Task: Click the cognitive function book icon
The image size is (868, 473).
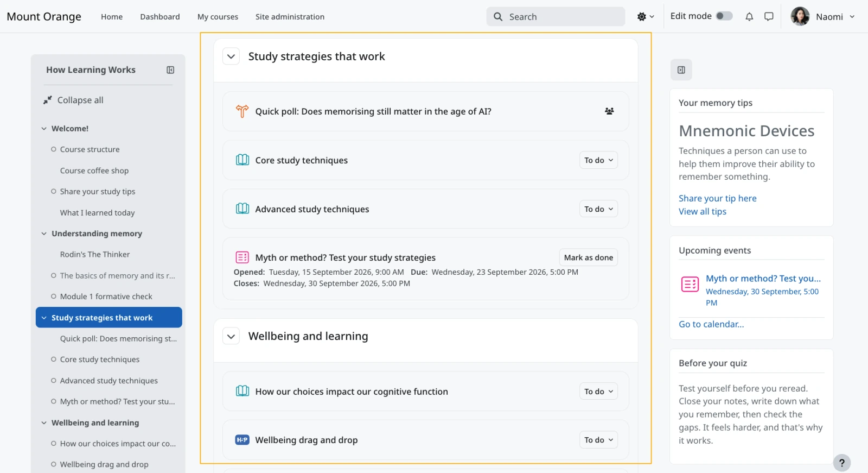Action: [242, 392]
